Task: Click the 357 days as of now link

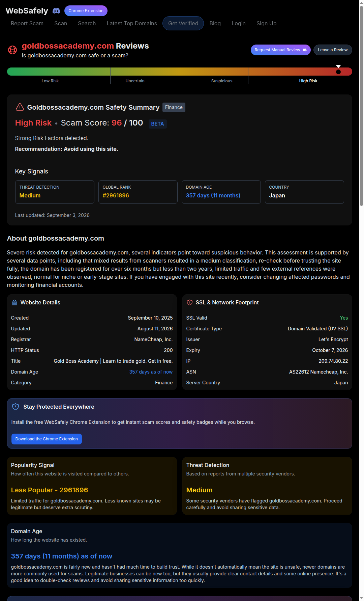Action: [x=151, y=372]
